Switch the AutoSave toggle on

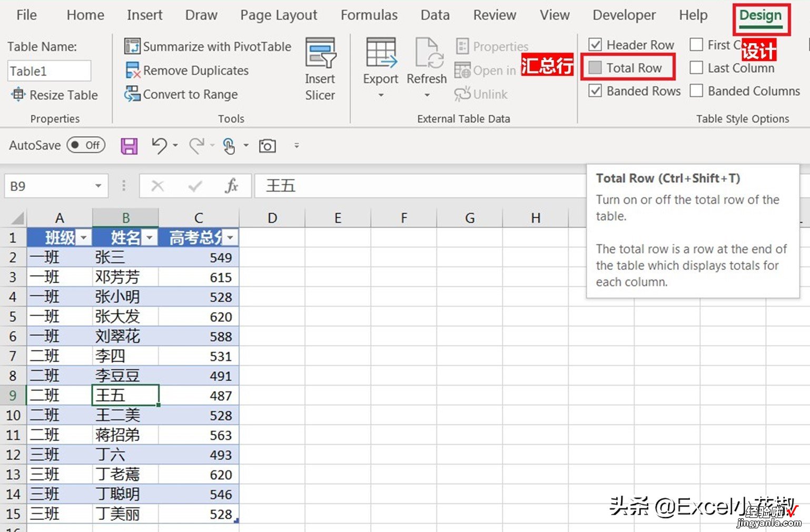(x=86, y=145)
